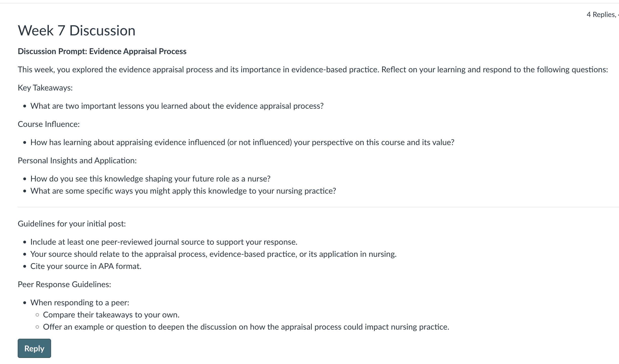Click the appraising evidence influence question
The width and height of the screenshot is (619, 364).
click(242, 142)
